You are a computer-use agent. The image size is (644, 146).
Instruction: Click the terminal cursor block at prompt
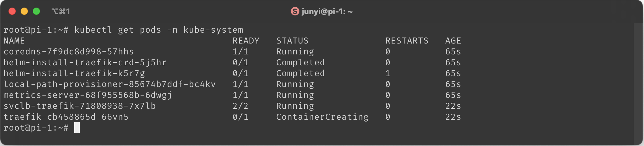pos(77,128)
